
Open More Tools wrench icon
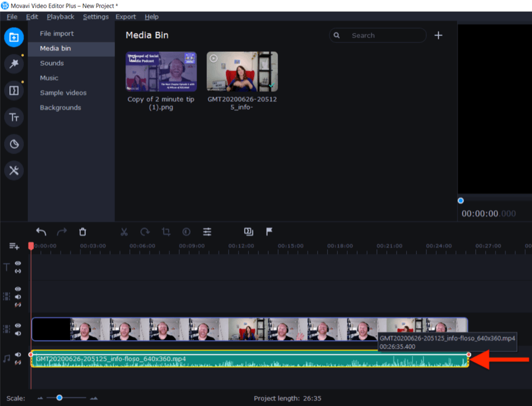tap(13, 171)
